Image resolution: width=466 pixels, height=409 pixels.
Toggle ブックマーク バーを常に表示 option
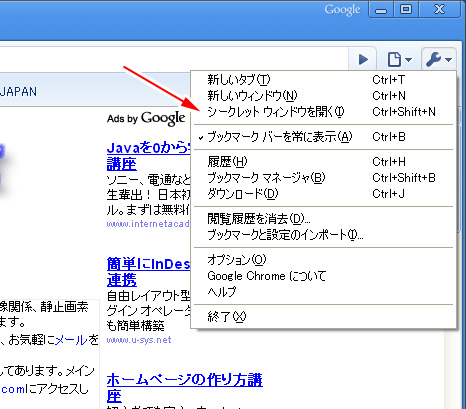[x=323, y=137]
